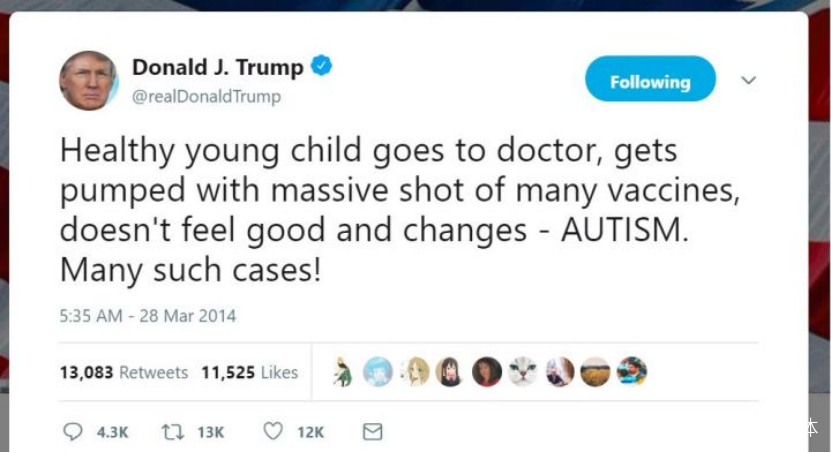
Task: View the 11,525 Likes list
Action: pyautogui.click(x=250, y=372)
